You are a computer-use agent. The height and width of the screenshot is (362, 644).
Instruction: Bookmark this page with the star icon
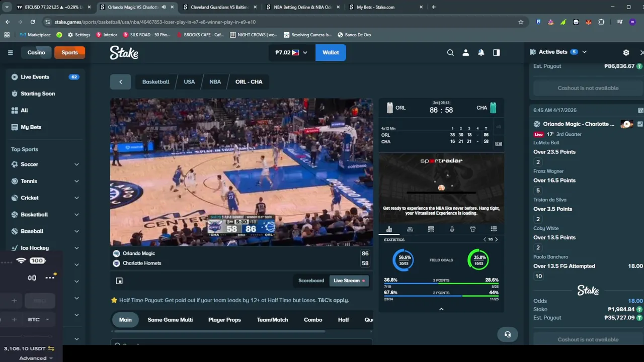521,22
